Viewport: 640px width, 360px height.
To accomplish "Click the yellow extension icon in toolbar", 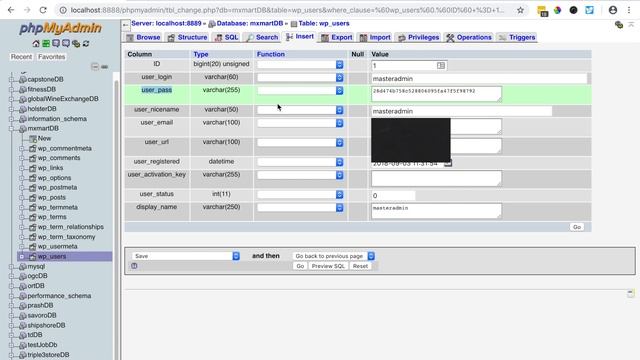I will point(542,11).
